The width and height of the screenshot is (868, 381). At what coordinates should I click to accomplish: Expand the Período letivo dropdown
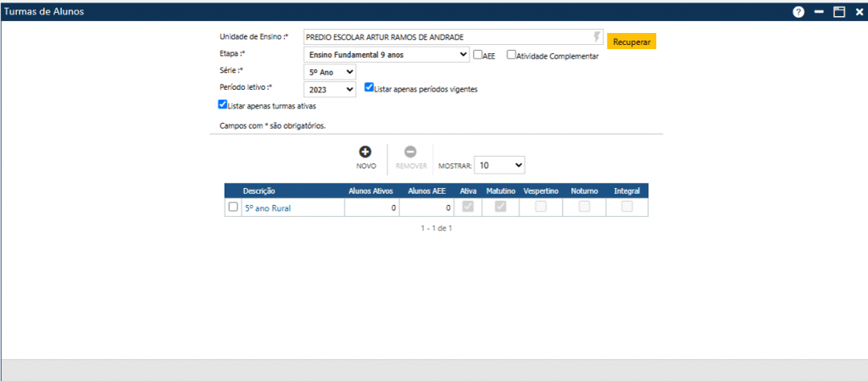click(x=330, y=89)
